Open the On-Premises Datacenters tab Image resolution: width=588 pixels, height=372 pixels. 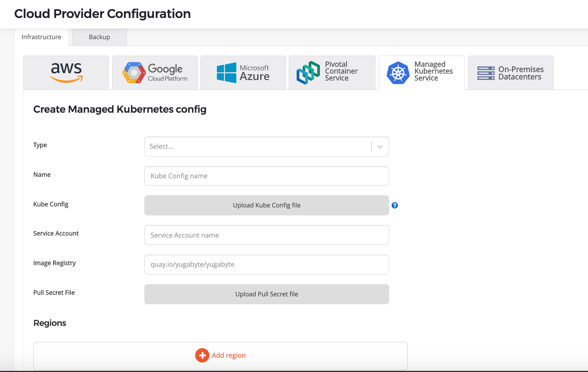511,72
